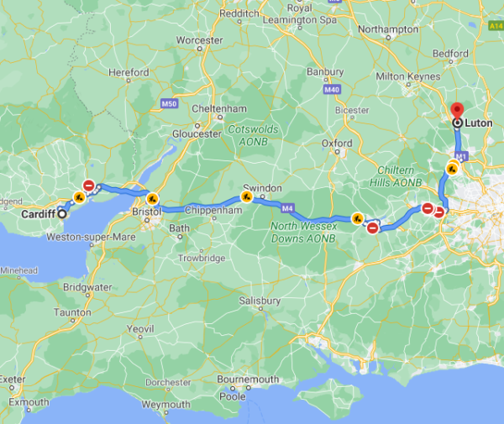Screen dimensions: 504x424
Task: Click the M40 motorway shield
Action: point(332,89)
